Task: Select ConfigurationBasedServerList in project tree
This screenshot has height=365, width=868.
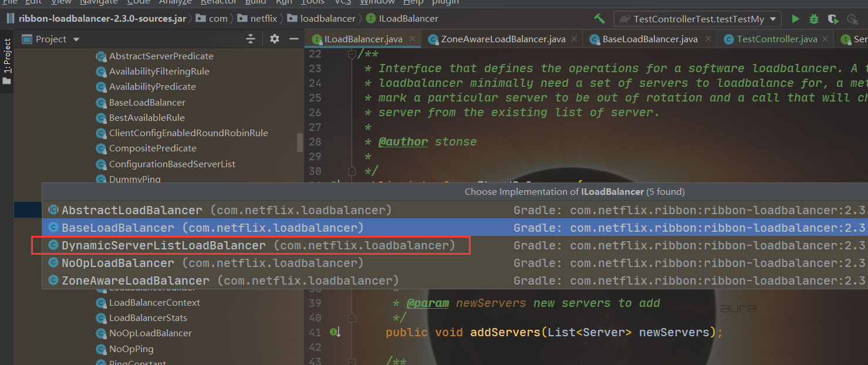Action: pyautogui.click(x=172, y=164)
